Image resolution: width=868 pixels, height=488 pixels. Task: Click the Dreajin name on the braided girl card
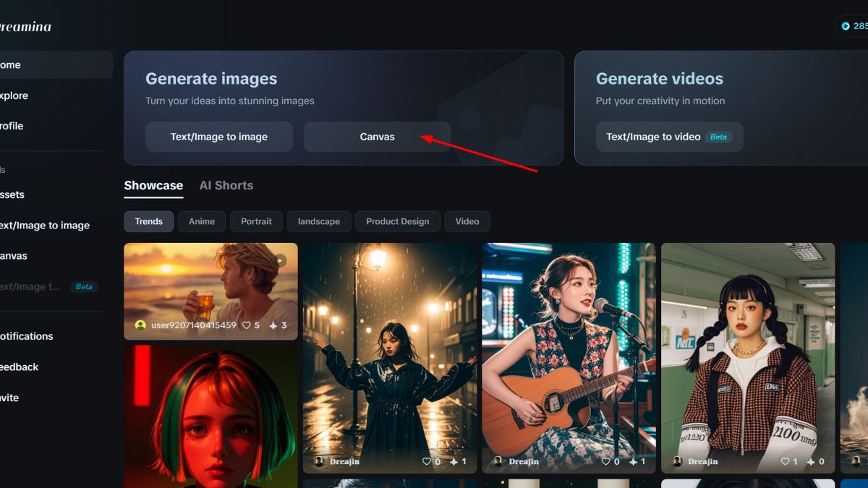(703, 461)
